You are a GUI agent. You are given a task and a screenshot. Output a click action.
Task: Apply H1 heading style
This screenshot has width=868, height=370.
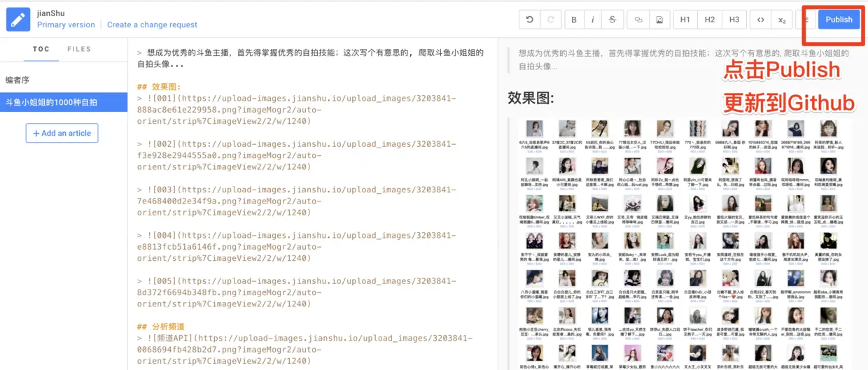pos(685,20)
